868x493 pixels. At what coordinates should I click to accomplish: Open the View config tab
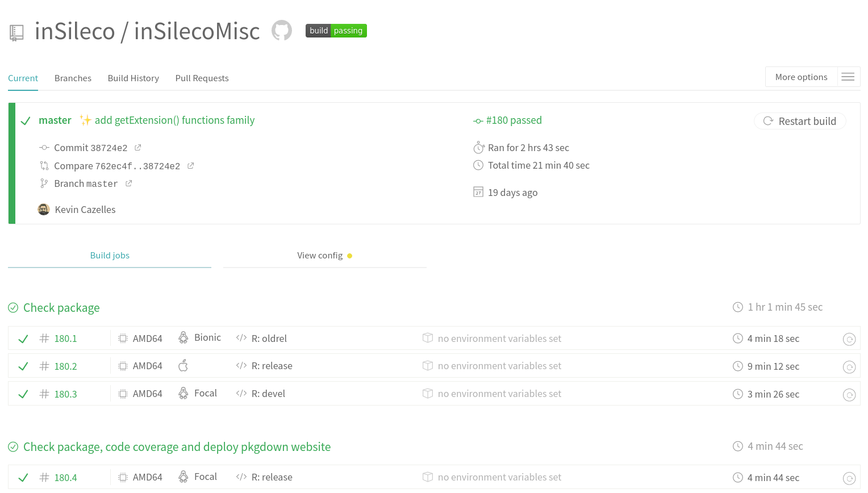[x=320, y=255]
